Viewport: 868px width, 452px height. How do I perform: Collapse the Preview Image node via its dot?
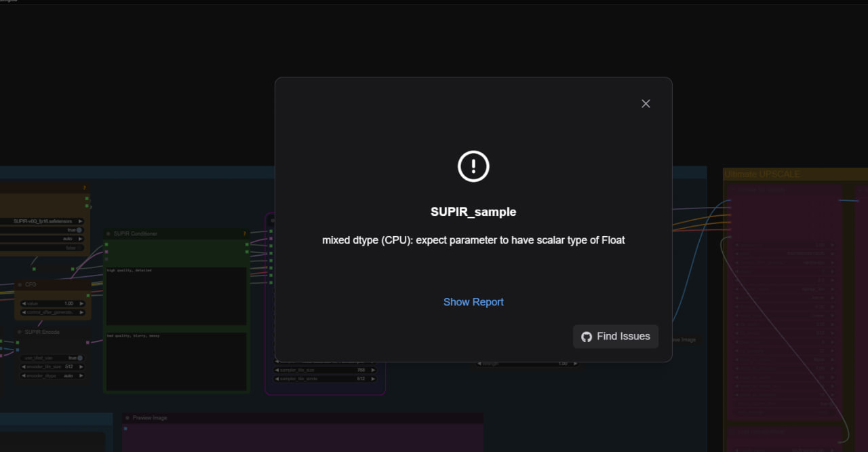pos(127,418)
